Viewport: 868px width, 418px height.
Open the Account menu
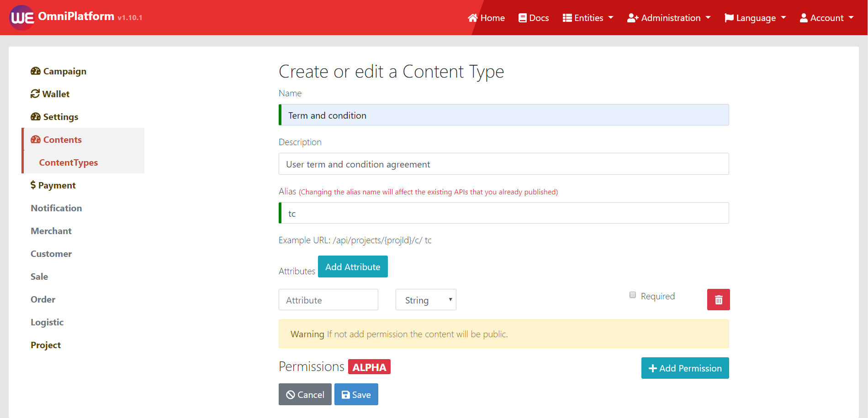826,18
